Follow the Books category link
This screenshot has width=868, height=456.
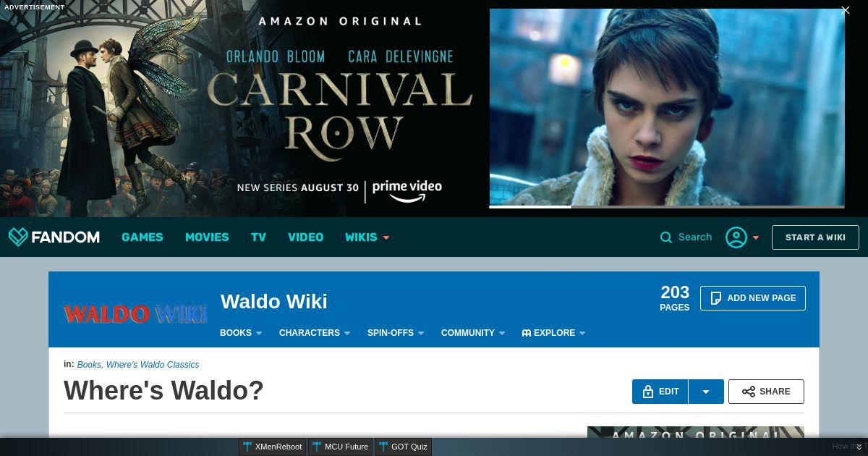(89, 365)
